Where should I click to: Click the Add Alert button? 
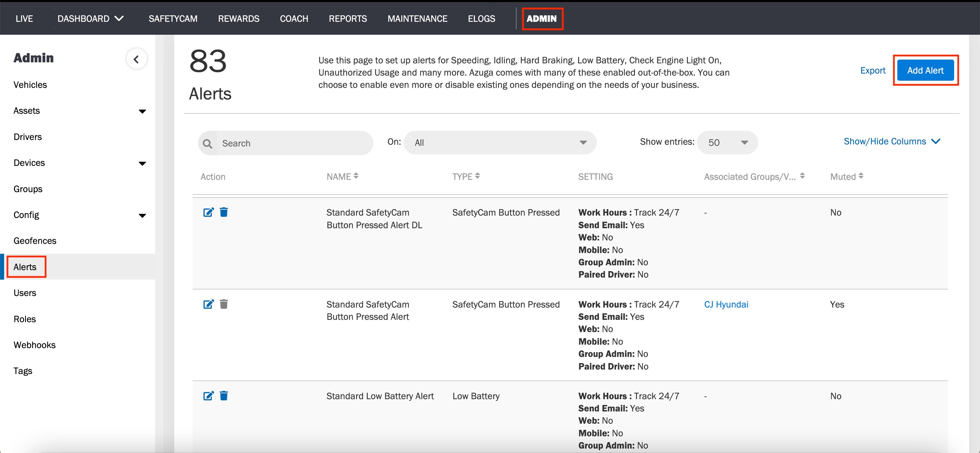(x=925, y=71)
